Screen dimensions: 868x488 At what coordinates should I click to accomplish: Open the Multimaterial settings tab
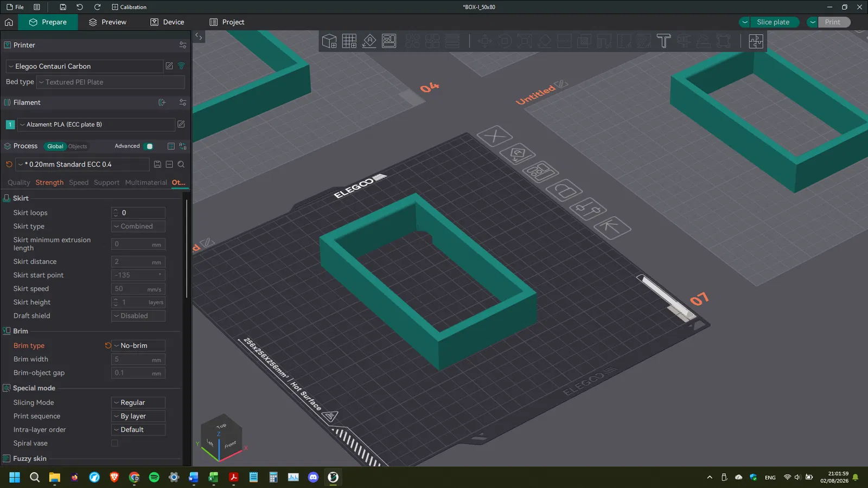pyautogui.click(x=146, y=183)
